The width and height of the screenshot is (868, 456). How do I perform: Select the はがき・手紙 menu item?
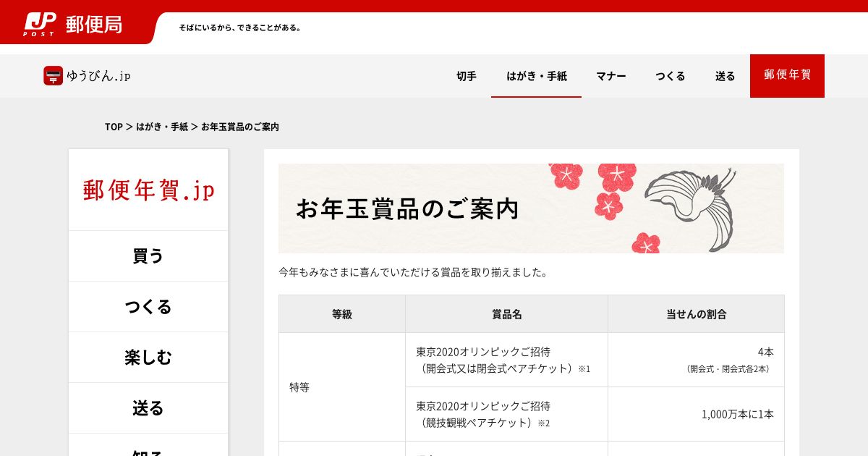pos(537,76)
